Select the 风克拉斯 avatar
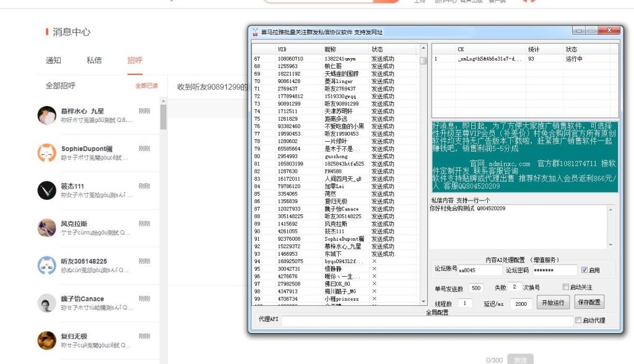This screenshot has width=634, height=364. pyautogui.click(x=47, y=228)
